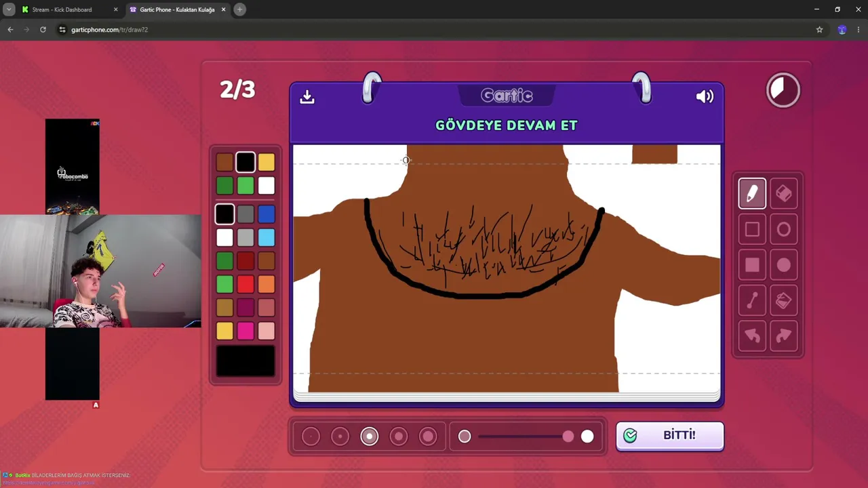The width and height of the screenshot is (868, 488).
Task: Pick the largest brush size
Action: (x=428, y=436)
